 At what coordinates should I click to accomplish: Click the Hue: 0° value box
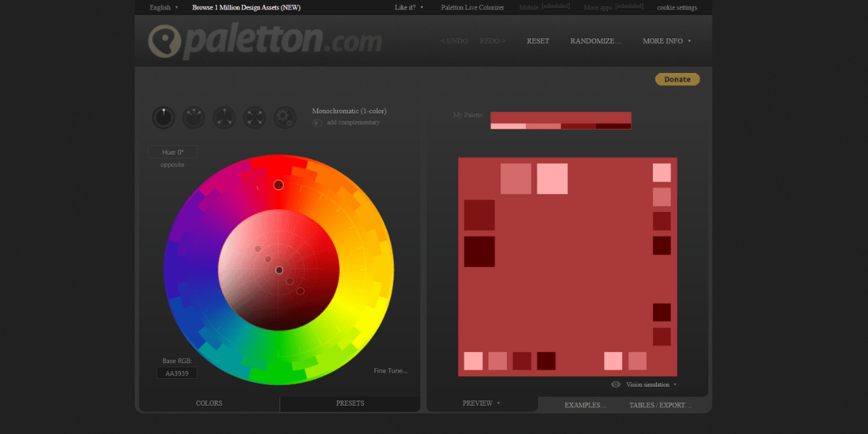click(173, 152)
